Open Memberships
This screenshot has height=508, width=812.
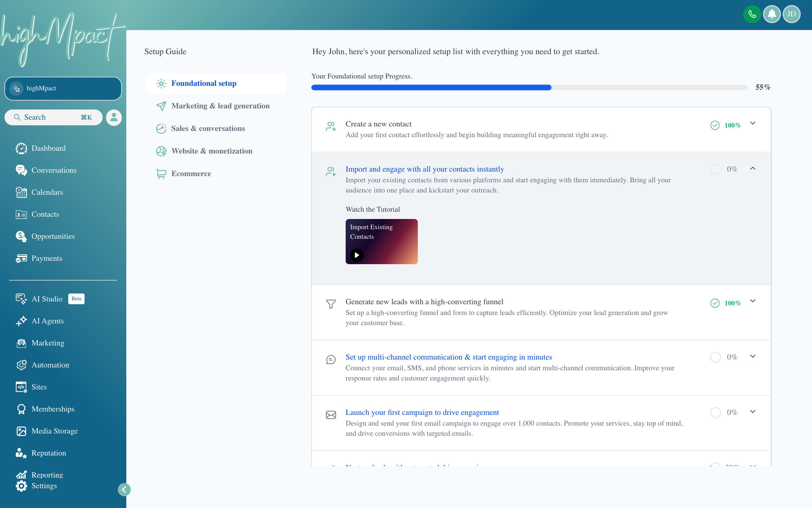(x=45, y=409)
